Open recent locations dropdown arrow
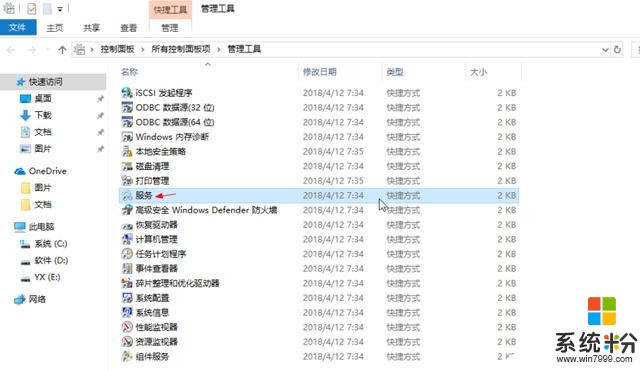Image resolution: width=640 pixels, height=370 pixels. (x=48, y=50)
